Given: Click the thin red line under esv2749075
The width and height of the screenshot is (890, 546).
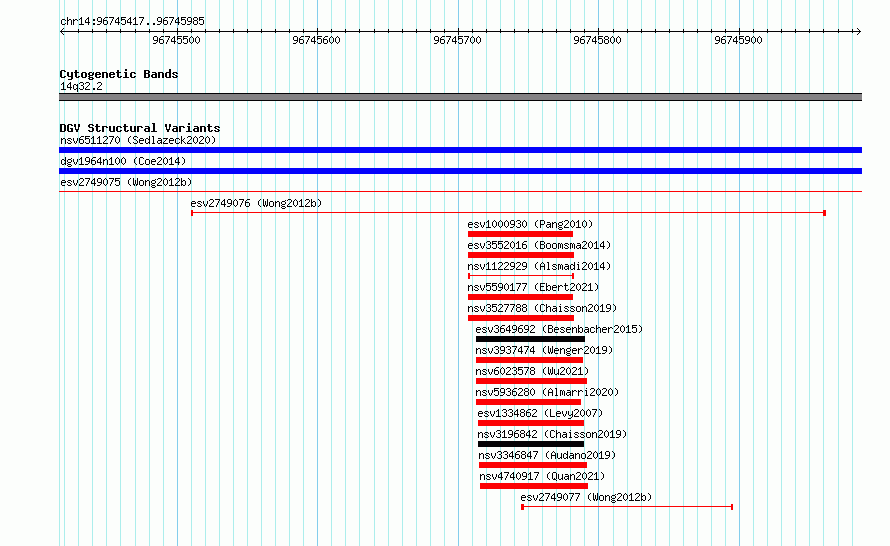Looking at the screenshot, I should [460, 192].
